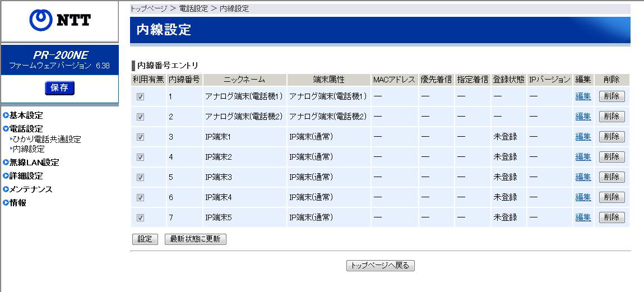
Task: Click the NTT logo
Action: tap(59, 20)
